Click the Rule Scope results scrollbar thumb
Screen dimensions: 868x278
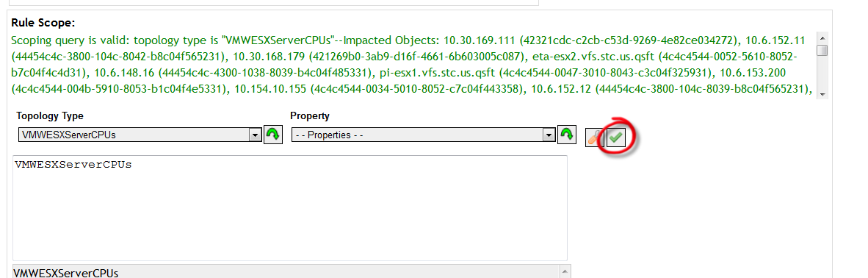[x=822, y=50]
